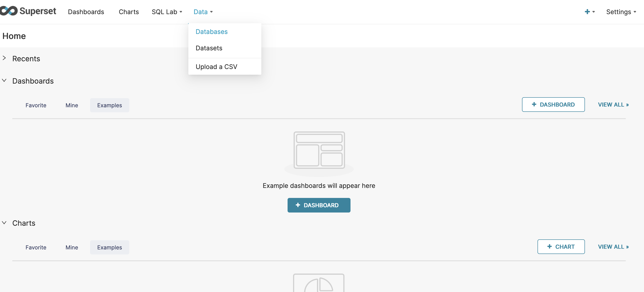Switch to Favorite tab under Dashboards
This screenshot has height=292, width=644.
pyautogui.click(x=36, y=105)
